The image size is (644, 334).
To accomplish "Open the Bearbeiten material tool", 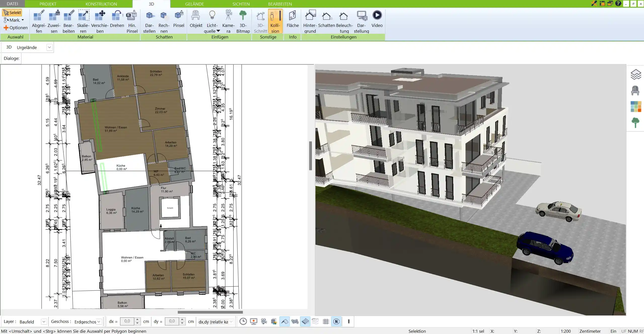I will [68, 22].
